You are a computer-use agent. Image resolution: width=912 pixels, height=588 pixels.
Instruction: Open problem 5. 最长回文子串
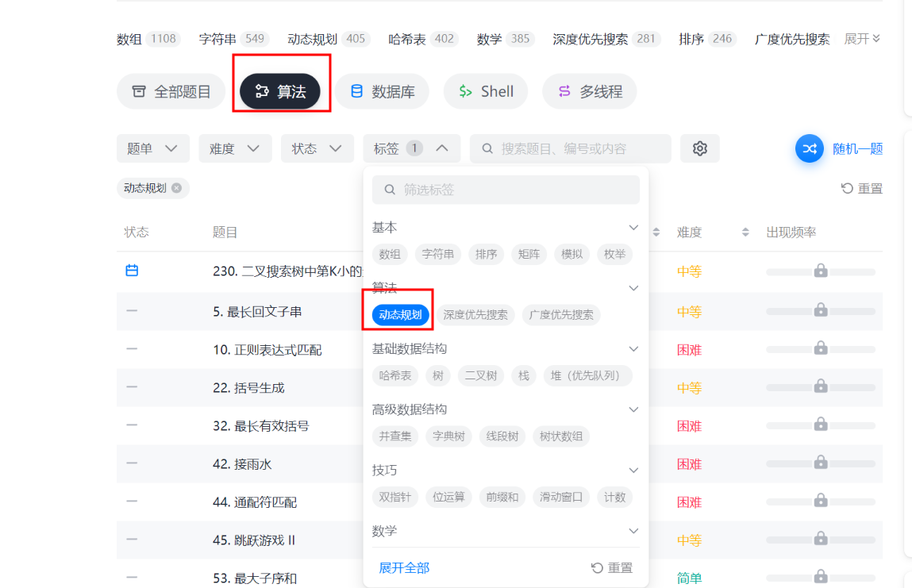pos(257,312)
